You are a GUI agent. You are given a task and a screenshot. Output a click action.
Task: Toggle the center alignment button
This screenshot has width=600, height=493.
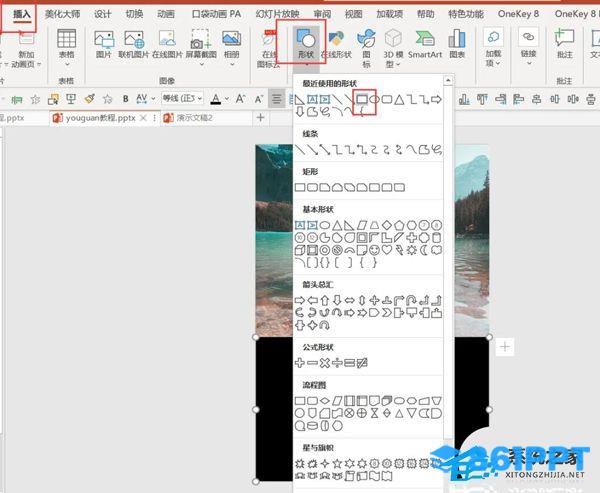click(277, 99)
